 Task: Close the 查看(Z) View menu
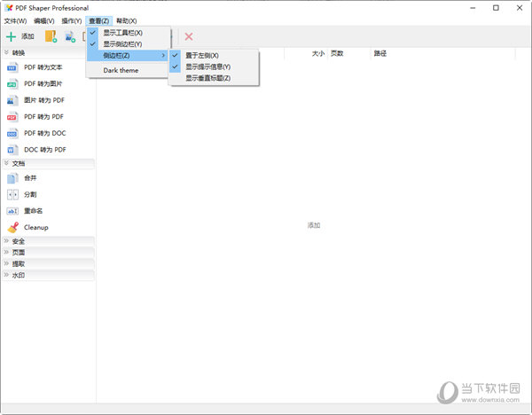click(x=98, y=20)
